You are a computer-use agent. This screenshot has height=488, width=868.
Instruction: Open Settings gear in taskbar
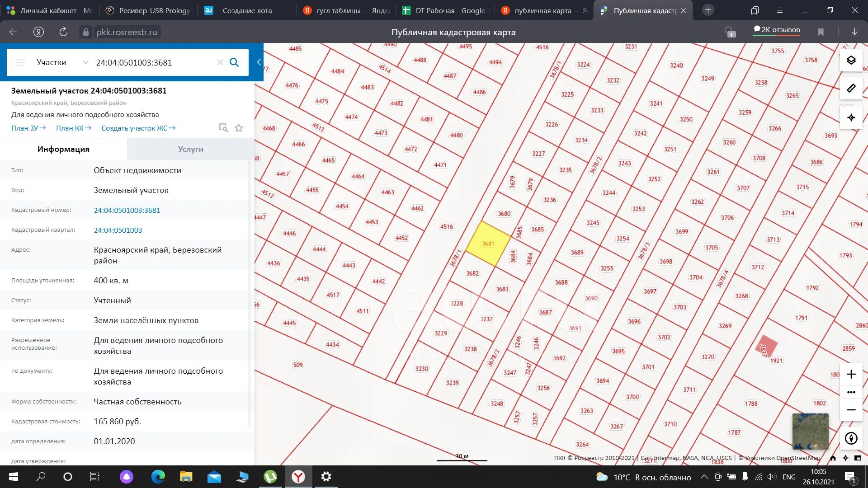326,477
